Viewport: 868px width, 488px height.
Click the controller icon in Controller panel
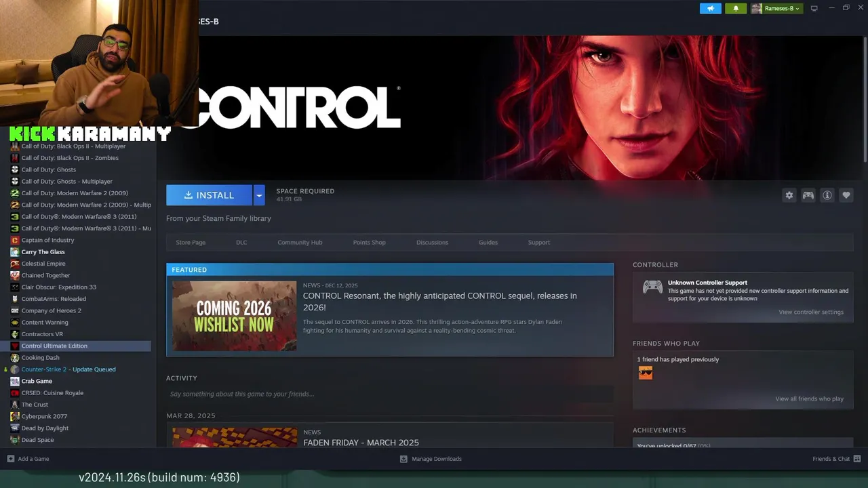point(652,287)
